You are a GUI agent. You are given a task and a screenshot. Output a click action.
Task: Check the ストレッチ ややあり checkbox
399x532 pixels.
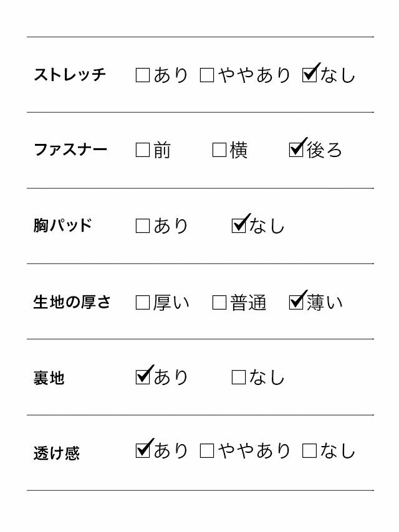[207, 75]
